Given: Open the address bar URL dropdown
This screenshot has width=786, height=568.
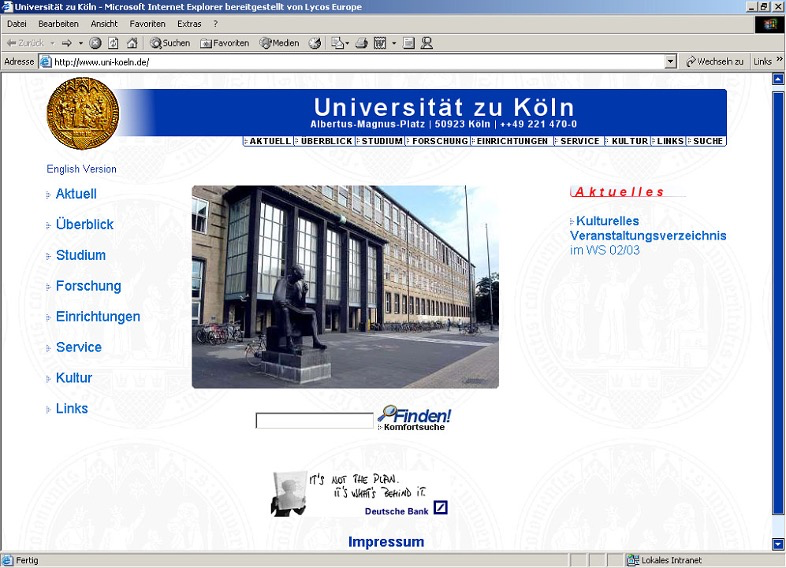Looking at the screenshot, I should pos(670,62).
